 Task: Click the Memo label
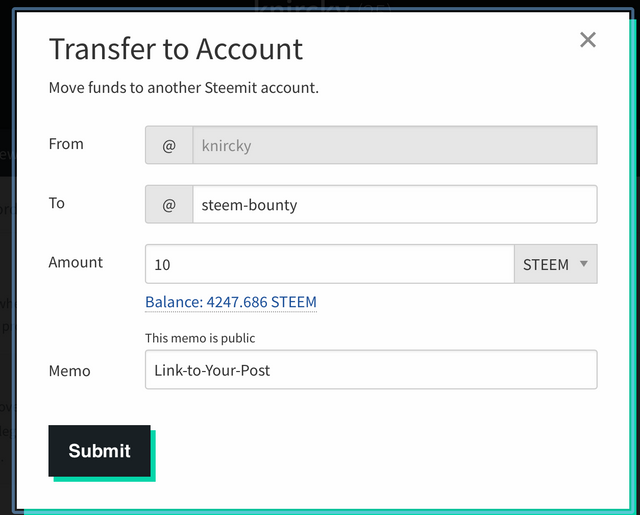(69, 371)
